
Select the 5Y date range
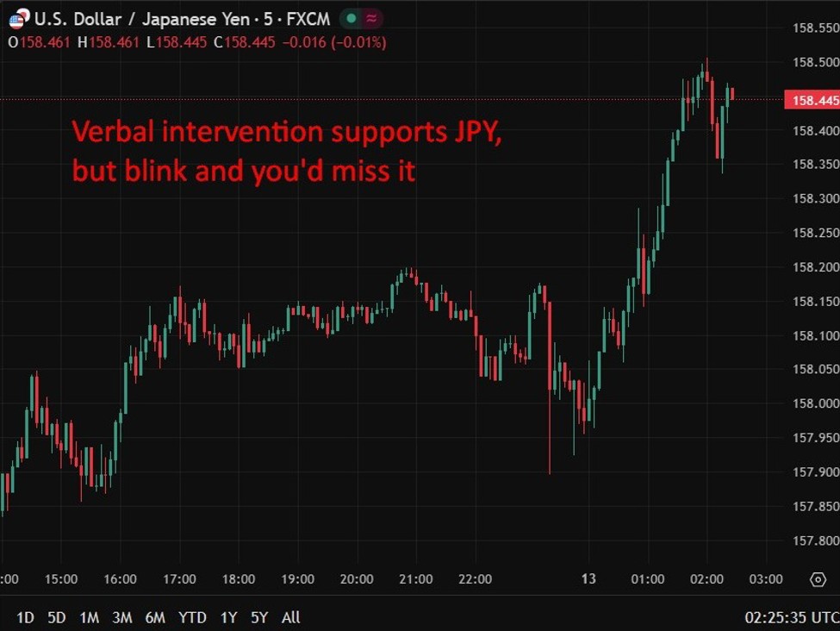[x=258, y=617]
